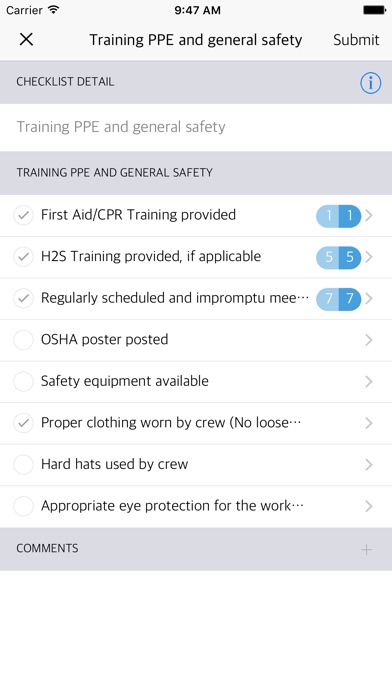
Task: Expand Proper clothing worn by crew chevron
Action: (x=368, y=423)
